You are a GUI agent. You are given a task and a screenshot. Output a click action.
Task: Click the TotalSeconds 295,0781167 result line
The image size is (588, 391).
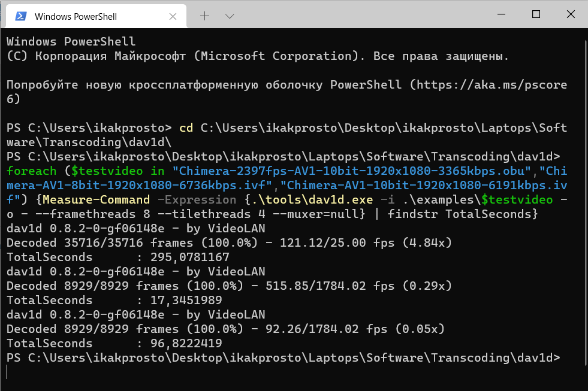pyautogui.click(x=117, y=257)
